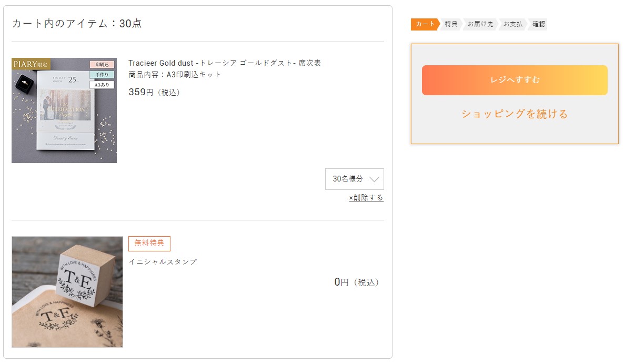Jump to the お届け先 step
Image resolution: width=624 pixels, height=364 pixels.
[x=480, y=24]
